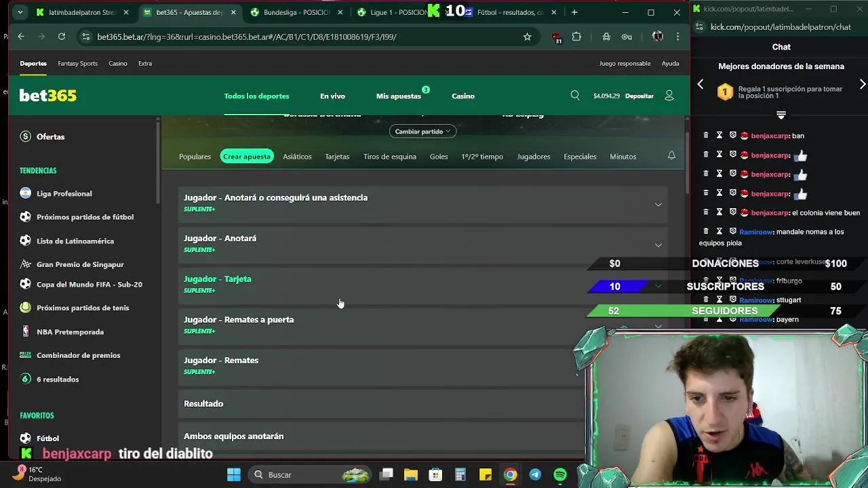Click the delete icon on benjaxcarp ban message
This screenshot has width=868, height=488.
[x=706, y=136]
